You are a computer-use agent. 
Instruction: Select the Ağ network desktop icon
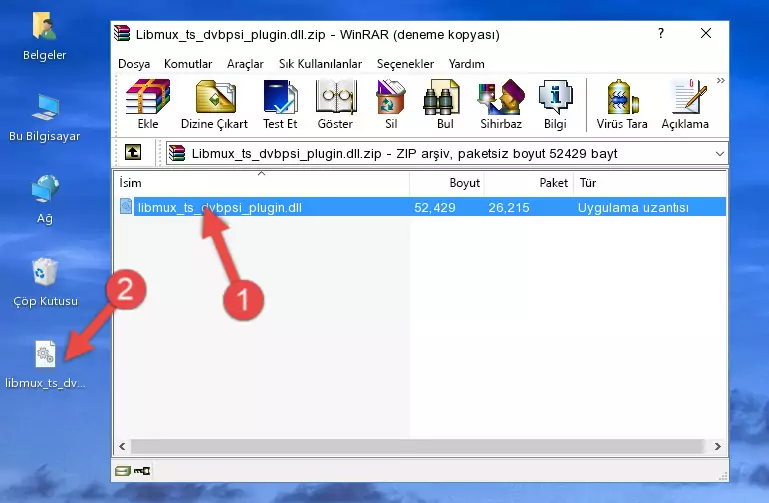(45, 200)
